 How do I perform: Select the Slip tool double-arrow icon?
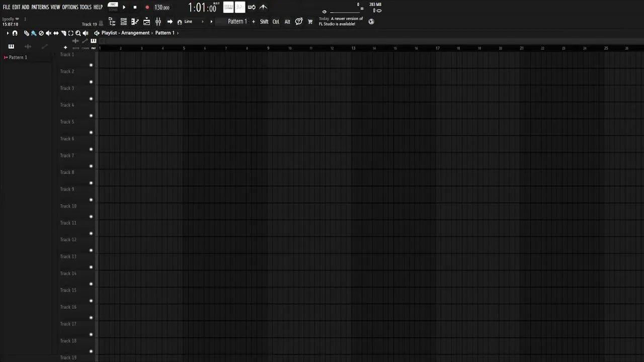56,33
